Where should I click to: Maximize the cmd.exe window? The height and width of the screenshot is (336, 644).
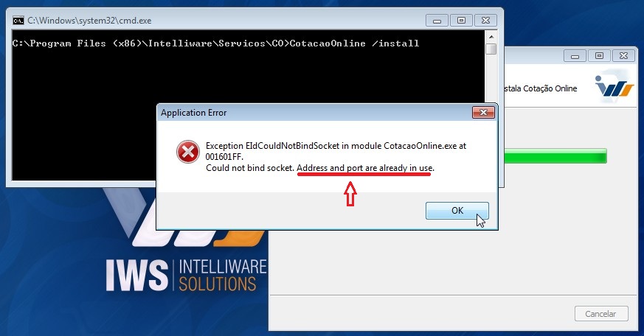pos(461,21)
